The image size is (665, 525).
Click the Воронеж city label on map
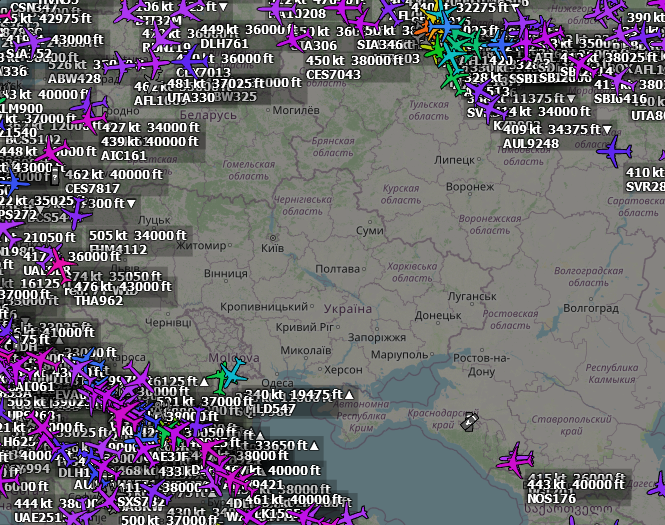point(470,187)
